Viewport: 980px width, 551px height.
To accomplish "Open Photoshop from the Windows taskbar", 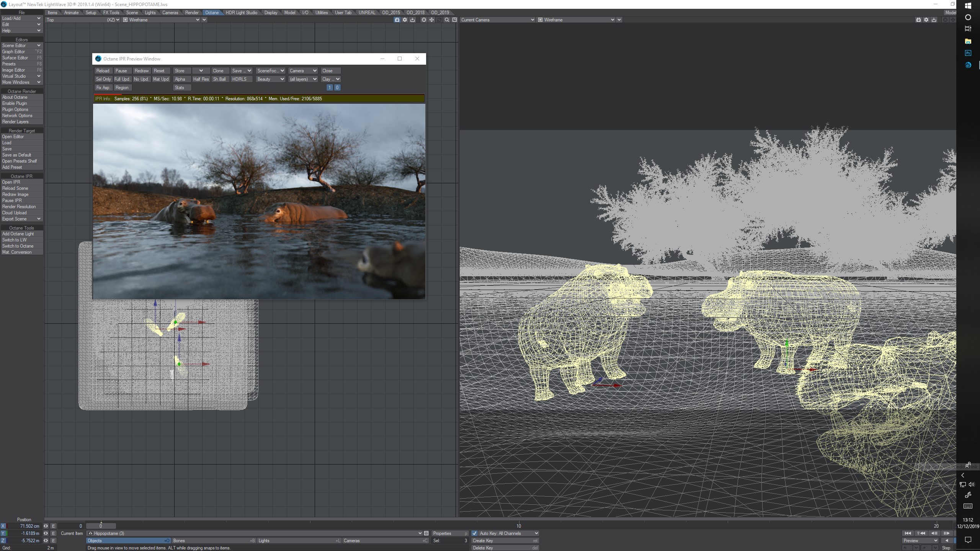I will tap(968, 53).
